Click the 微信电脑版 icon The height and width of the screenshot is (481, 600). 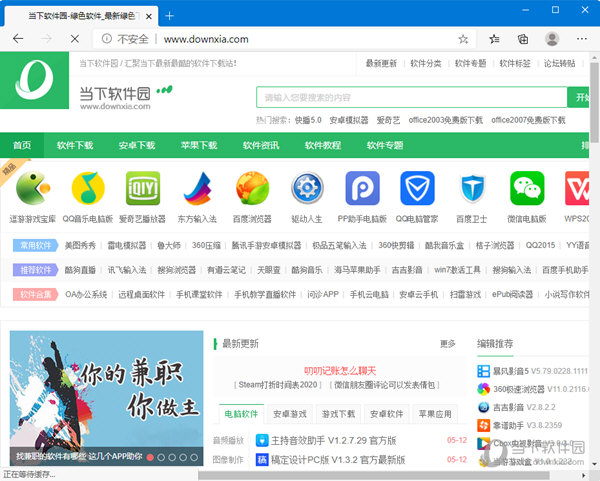click(x=526, y=187)
